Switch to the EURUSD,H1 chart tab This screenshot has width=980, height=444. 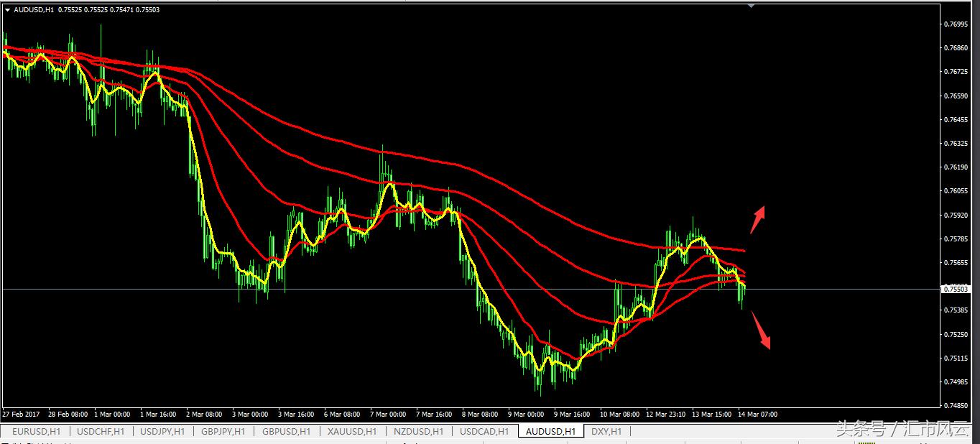[x=37, y=431]
